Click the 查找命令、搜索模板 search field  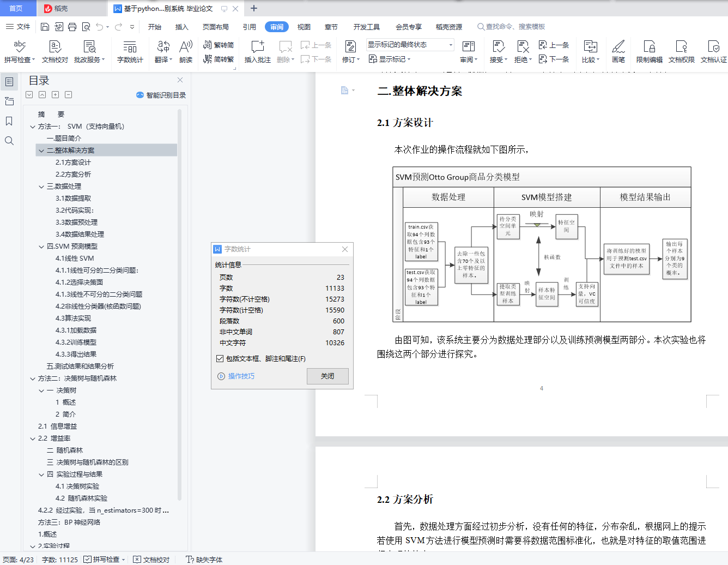point(512,27)
